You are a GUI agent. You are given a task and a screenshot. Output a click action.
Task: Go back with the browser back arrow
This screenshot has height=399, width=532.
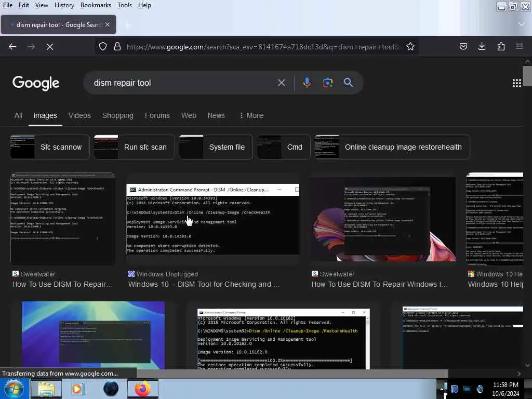(12, 46)
